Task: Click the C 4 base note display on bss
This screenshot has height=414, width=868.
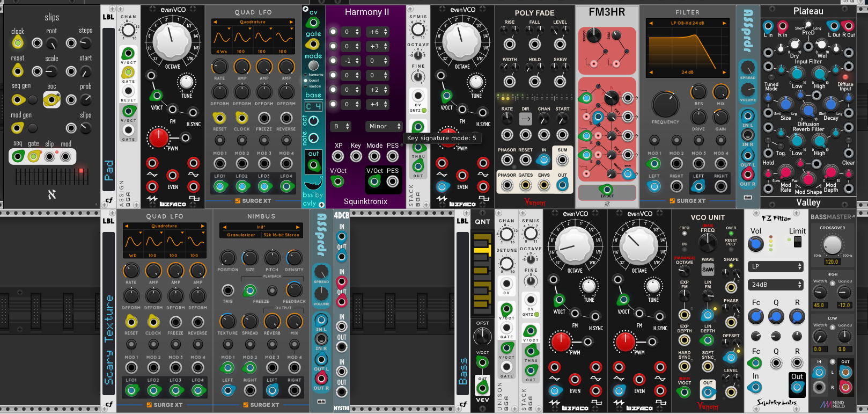Action: 313,106
